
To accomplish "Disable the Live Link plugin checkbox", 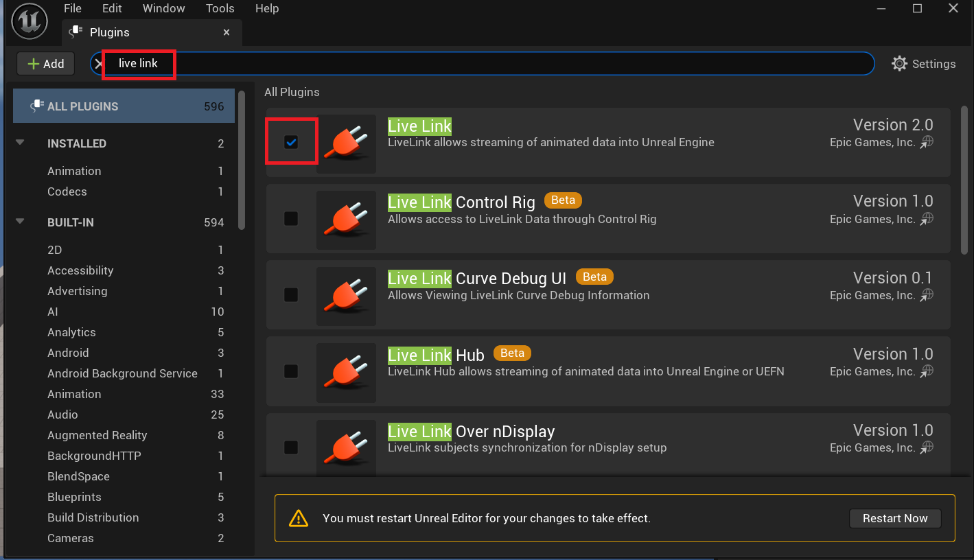I will coord(291,142).
